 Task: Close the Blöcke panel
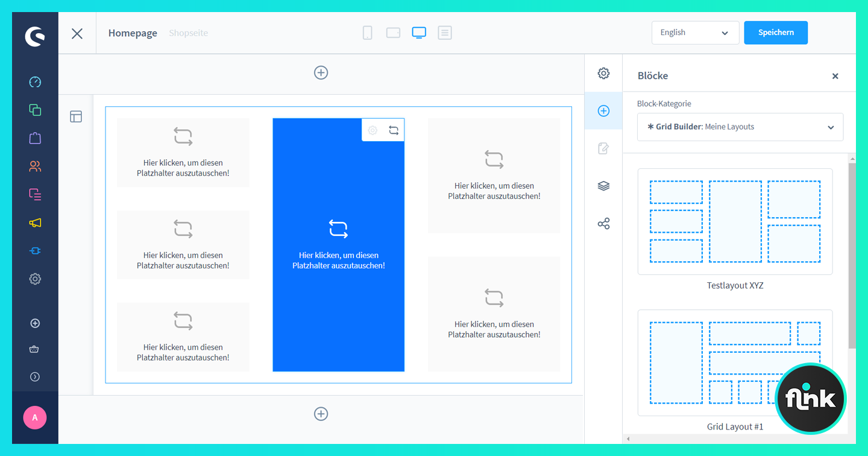click(x=835, y=76)
